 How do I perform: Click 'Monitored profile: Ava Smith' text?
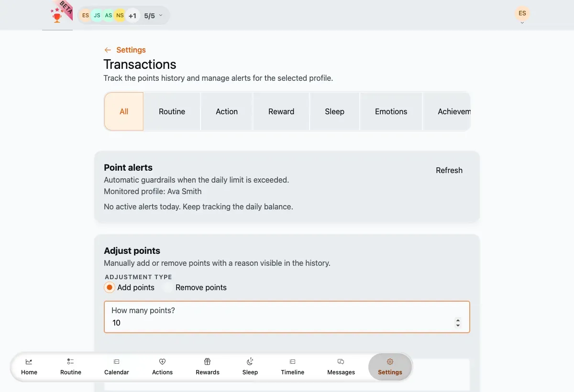point(153,191)
